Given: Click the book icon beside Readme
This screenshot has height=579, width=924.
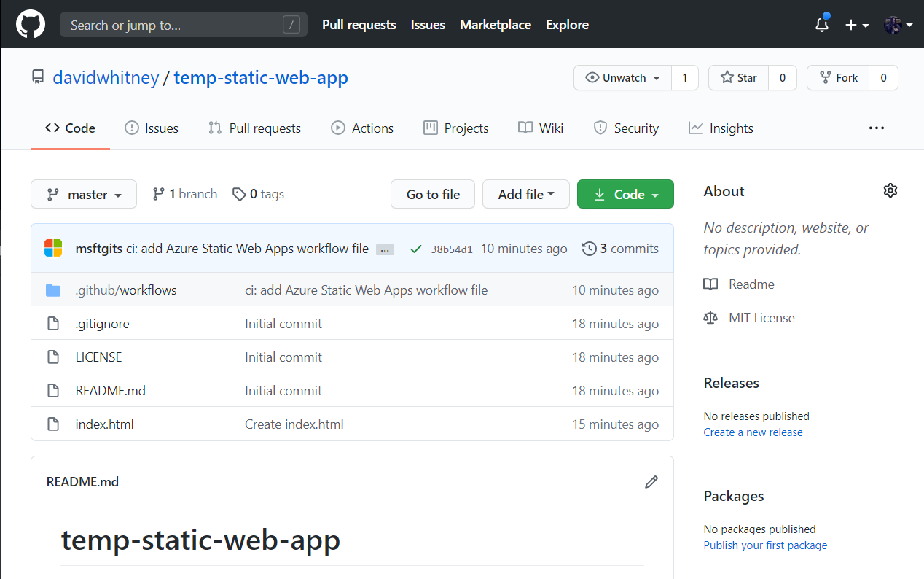Looking at the screenshot, I should [710, 284].
